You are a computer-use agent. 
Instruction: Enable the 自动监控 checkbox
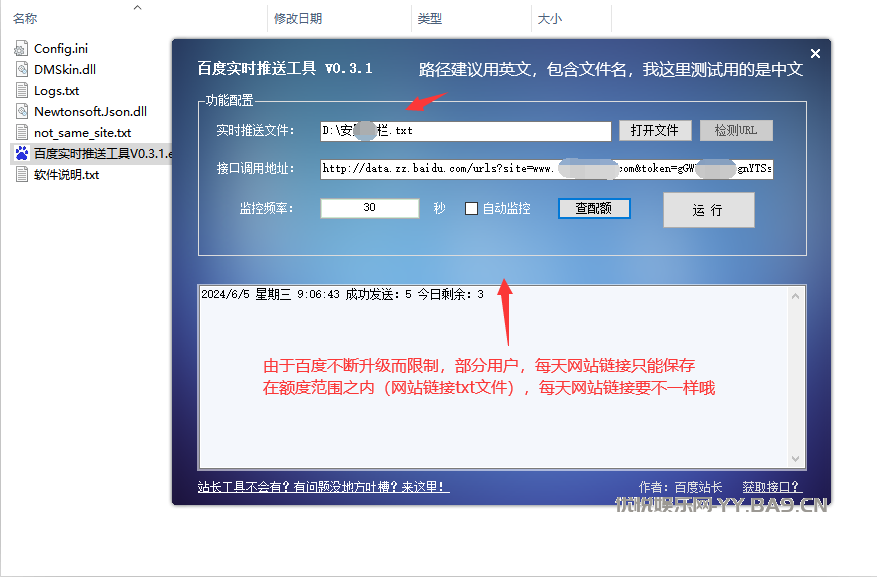(472, 209)
